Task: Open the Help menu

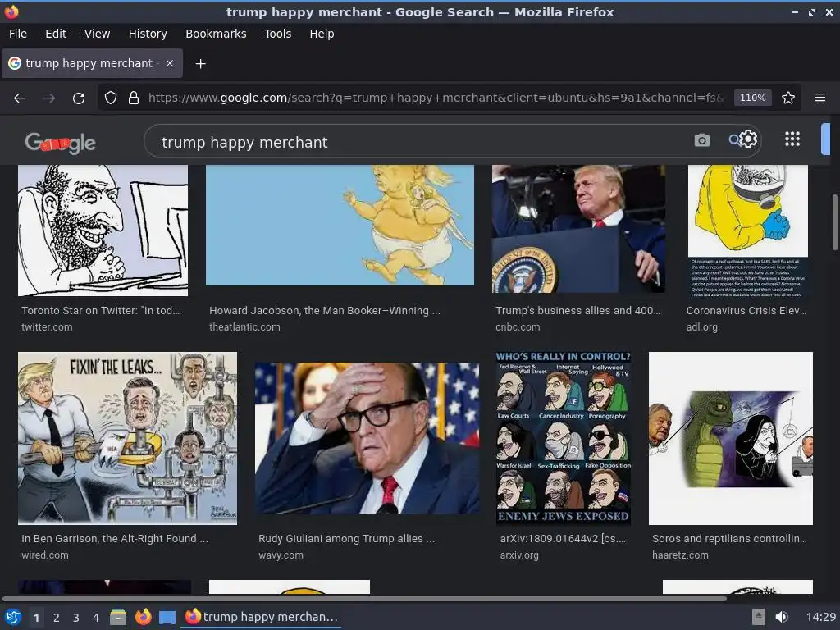Action: pos(322,34)
